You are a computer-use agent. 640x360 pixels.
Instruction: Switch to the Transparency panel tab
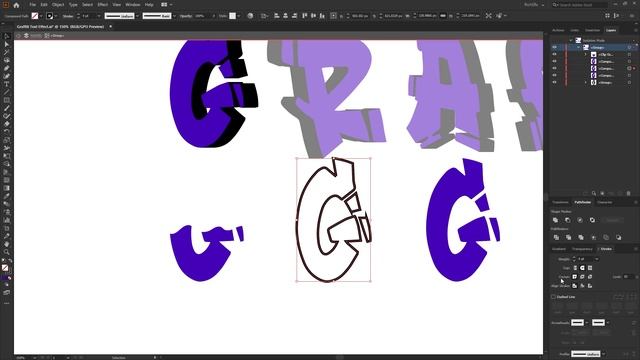pyautogui.click(x=582, y=249)
